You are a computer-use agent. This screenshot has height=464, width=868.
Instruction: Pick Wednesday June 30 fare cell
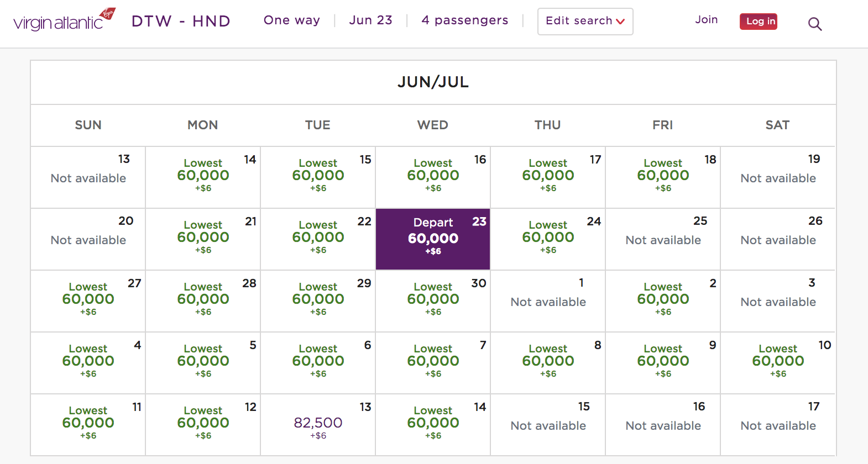click(433, 299)
